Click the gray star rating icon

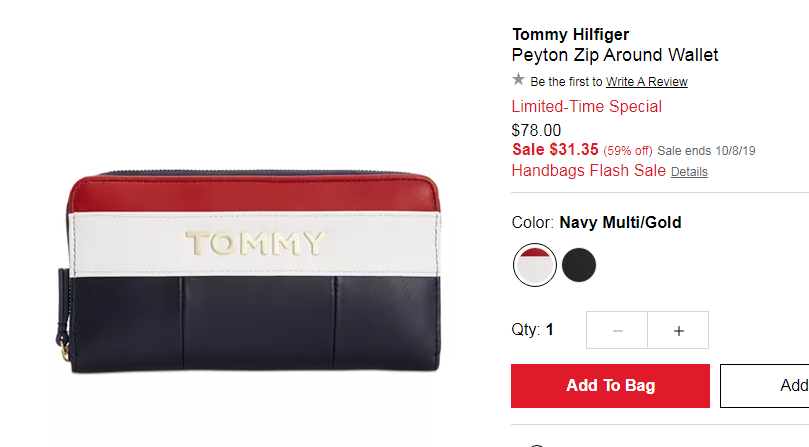(519, 79)
